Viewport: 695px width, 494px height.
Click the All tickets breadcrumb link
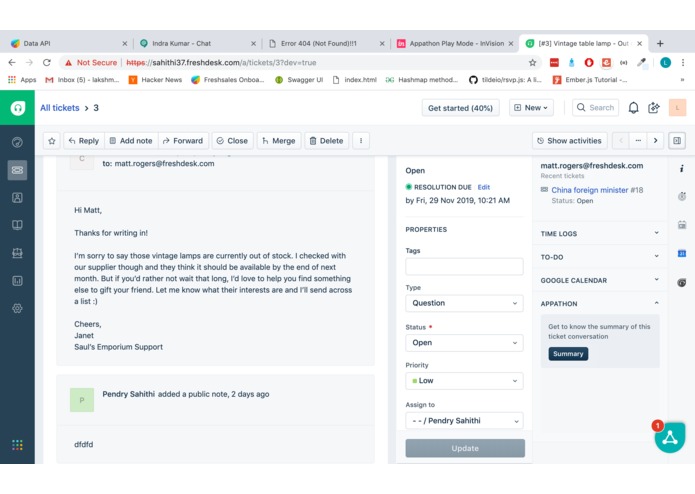60,108
